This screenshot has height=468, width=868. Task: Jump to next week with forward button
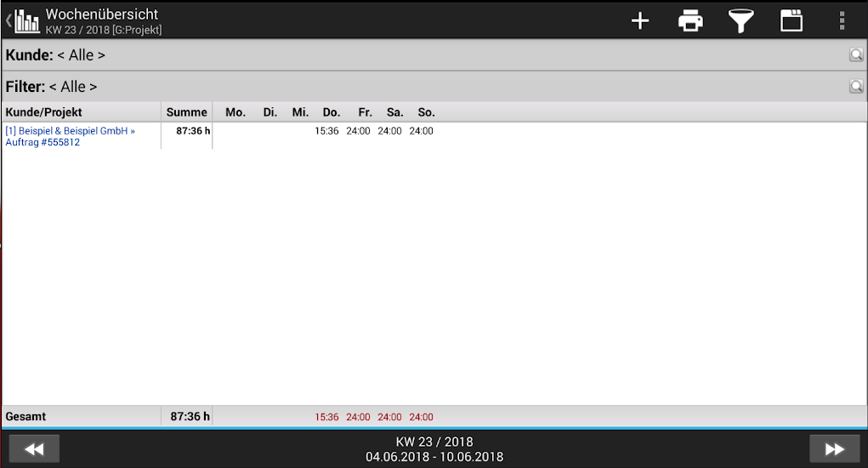point(835,448)
